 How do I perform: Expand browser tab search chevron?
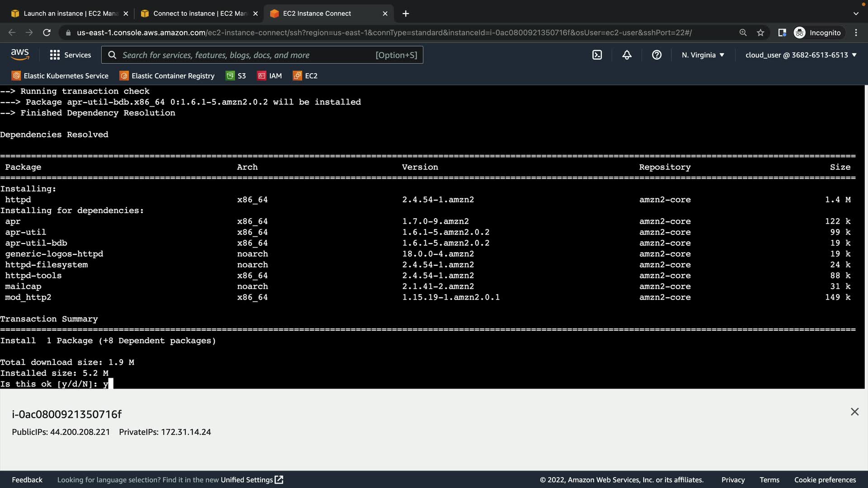tap(855, 14)
